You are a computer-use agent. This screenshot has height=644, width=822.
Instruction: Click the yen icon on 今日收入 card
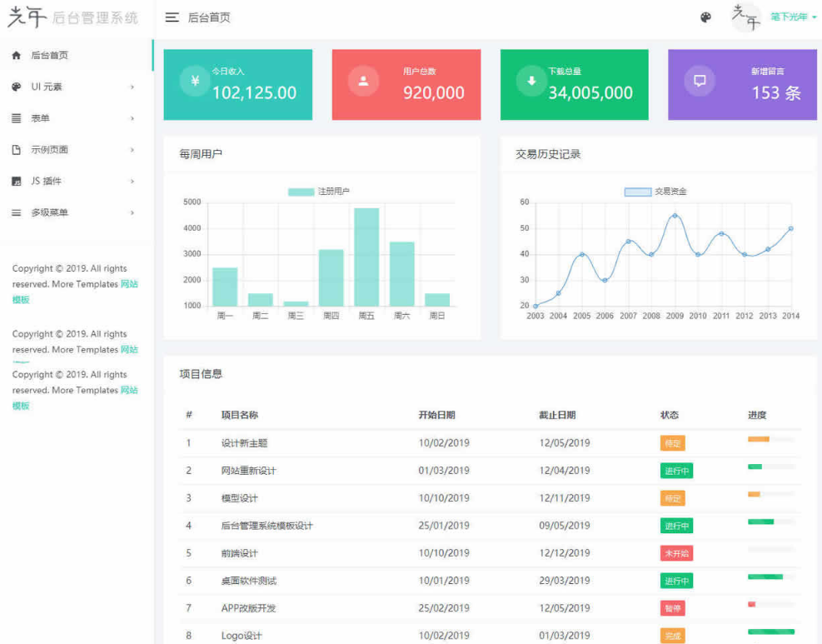[195, 81]
